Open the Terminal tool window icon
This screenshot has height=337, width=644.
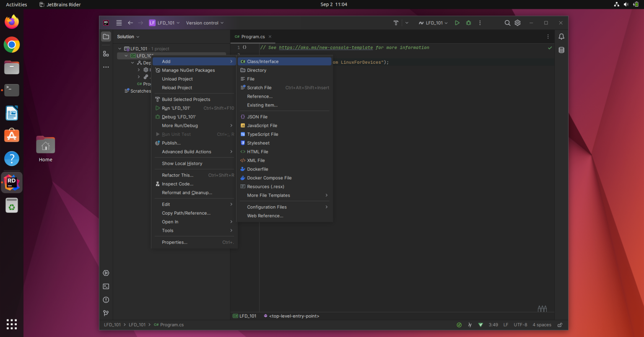tap(106, 286)
